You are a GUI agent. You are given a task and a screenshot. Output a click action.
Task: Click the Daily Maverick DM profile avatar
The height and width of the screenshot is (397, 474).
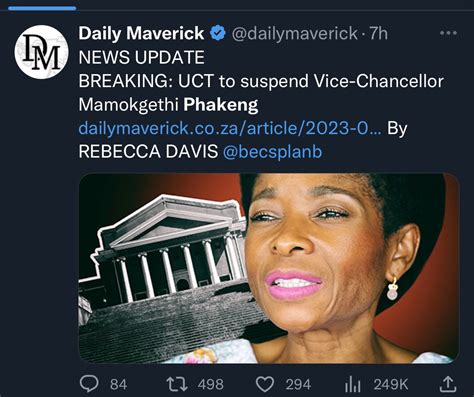(41, 52)
